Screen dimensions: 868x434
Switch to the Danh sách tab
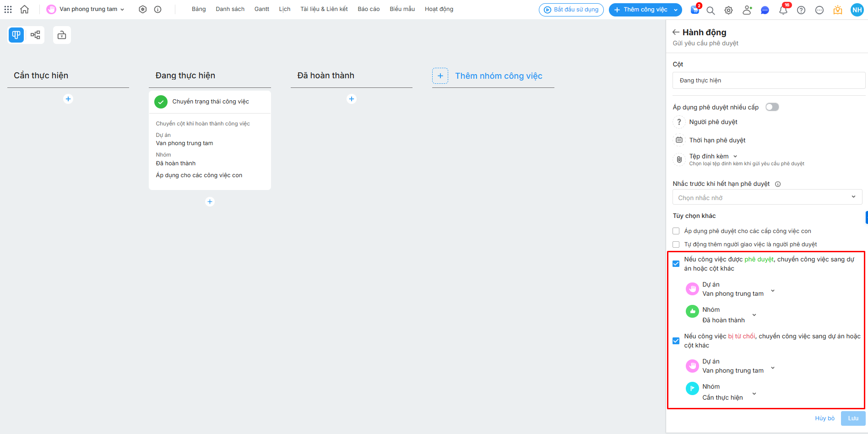[x=230, y=9]
